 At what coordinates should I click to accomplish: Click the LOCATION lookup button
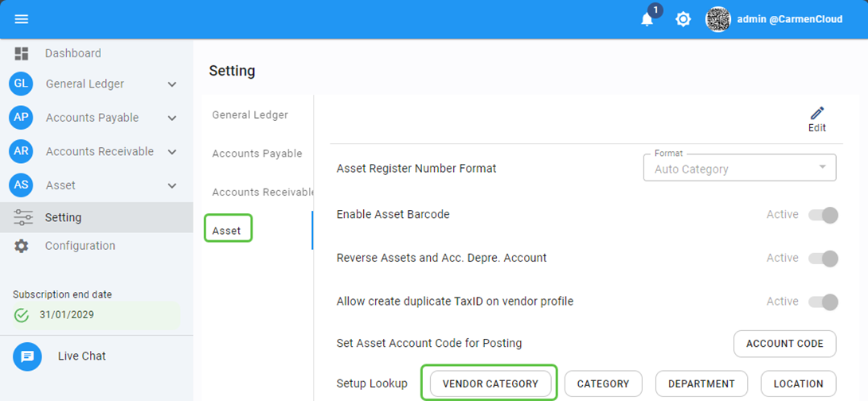pyautogui.click(x=798, y=383)
